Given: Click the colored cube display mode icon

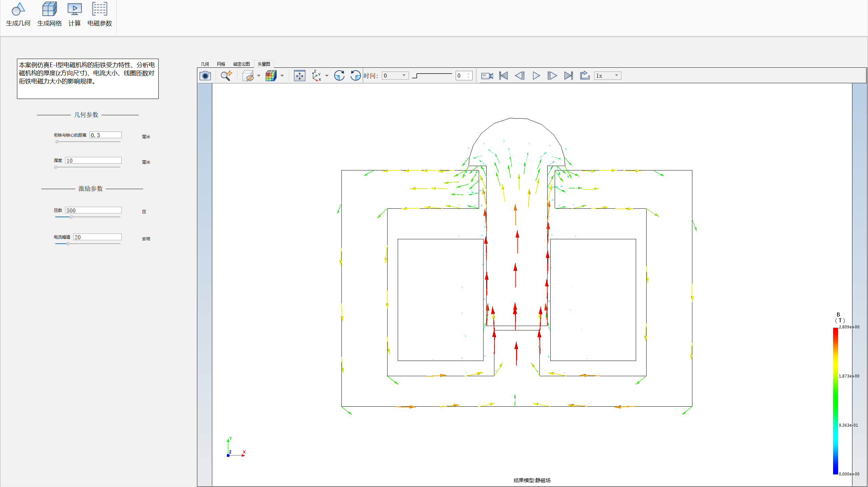Looking at the screenshot, I should pyautogui.click(x=271, y=76).
